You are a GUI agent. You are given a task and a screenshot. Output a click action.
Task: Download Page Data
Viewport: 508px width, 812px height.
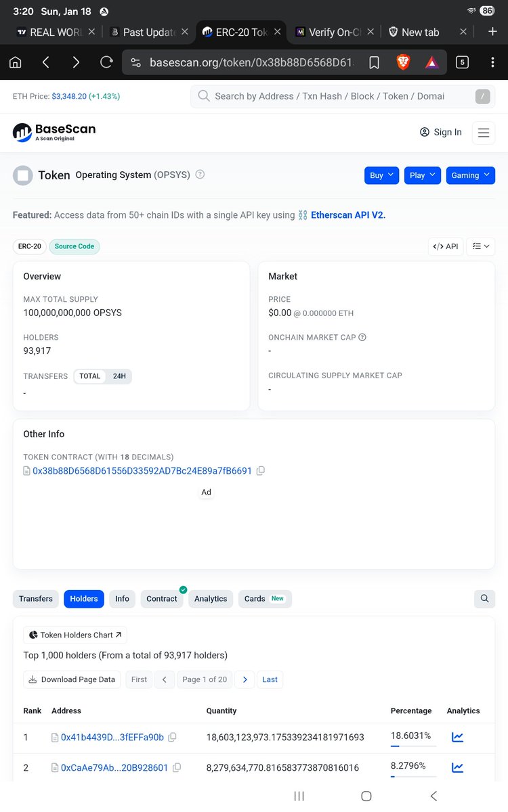point(72,679)
